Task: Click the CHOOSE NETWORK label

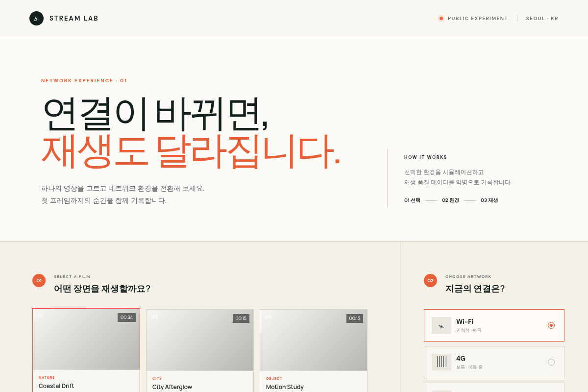Action: 468,276
